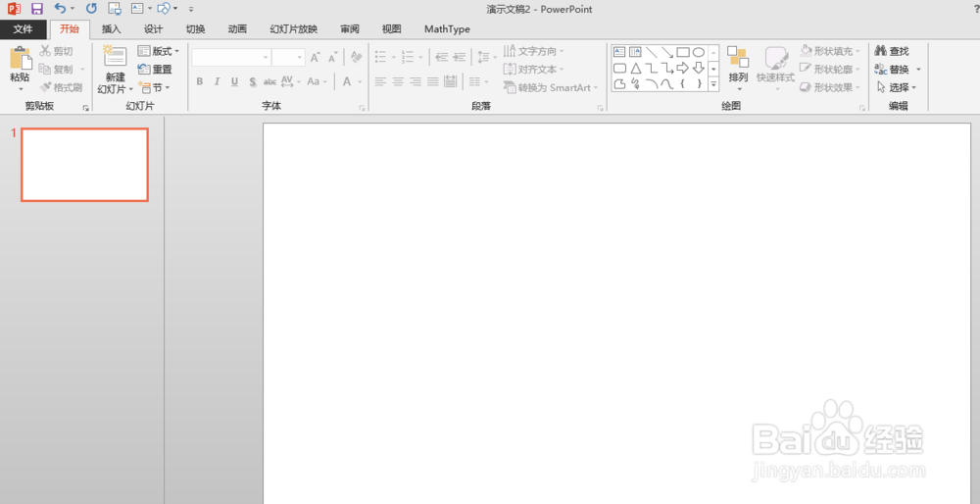Click the decrease font size icon

coord(332,58)
